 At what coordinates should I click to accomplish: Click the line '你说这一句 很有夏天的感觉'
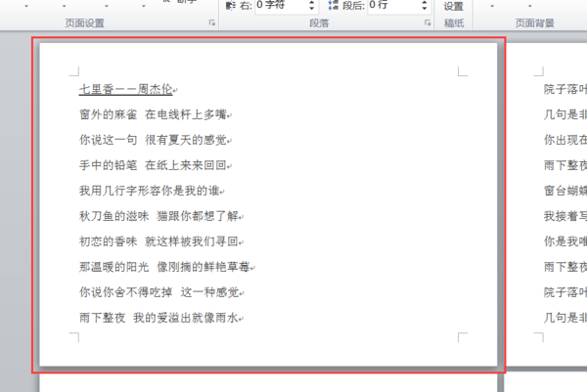coord(154,140)
